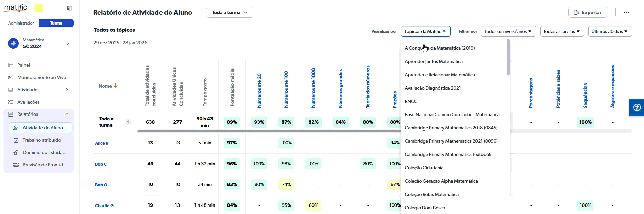The image size is (644, 214).
Task: Switch to Administrador mode
Action: (21, 23)
